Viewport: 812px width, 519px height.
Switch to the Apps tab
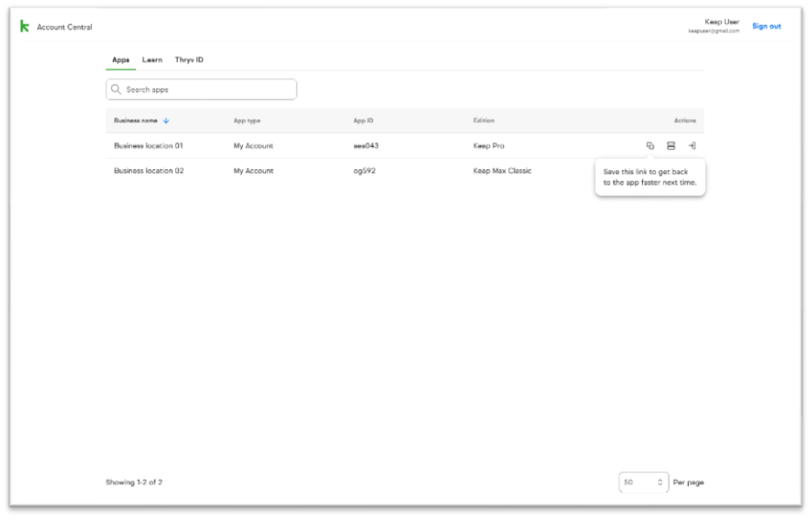121,60
